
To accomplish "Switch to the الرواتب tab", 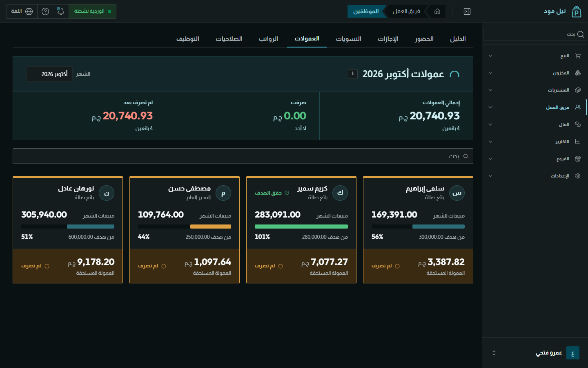I will pyautogui.click(x=268, y=39).
